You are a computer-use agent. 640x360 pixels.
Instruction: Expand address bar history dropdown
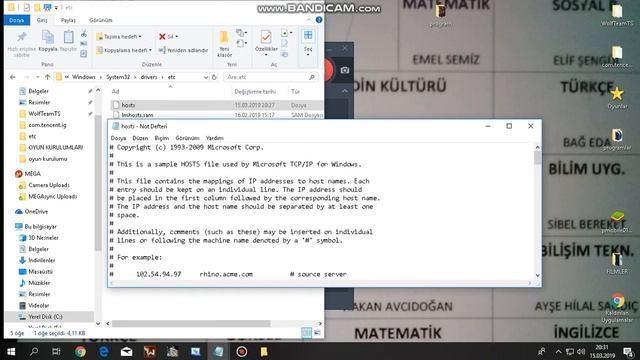click(x=206, y=77)
